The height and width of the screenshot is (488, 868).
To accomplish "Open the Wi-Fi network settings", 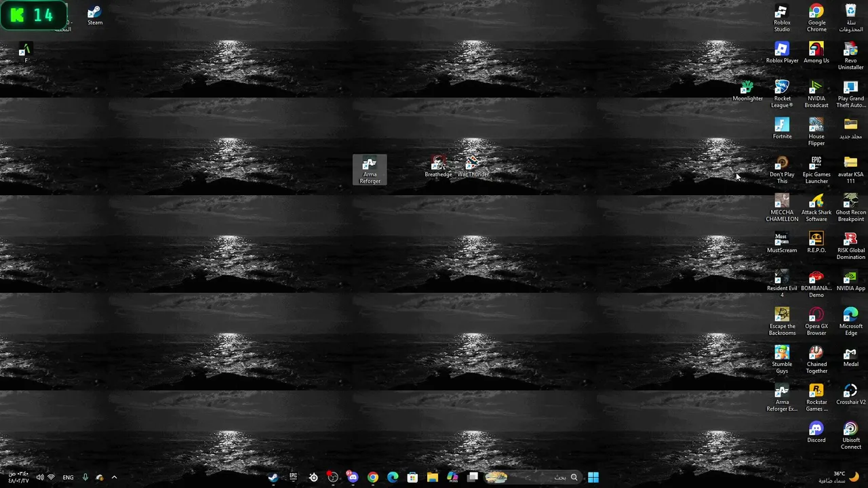I will pos(51,477).
